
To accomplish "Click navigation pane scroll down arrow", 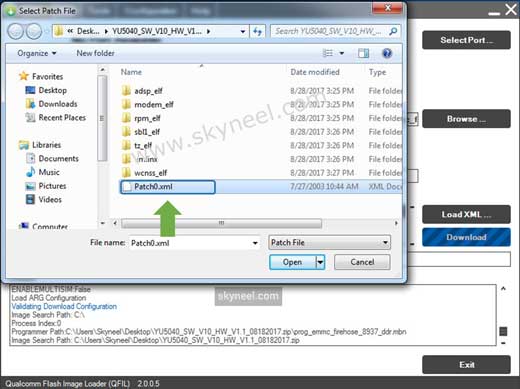I will point(102,223).
